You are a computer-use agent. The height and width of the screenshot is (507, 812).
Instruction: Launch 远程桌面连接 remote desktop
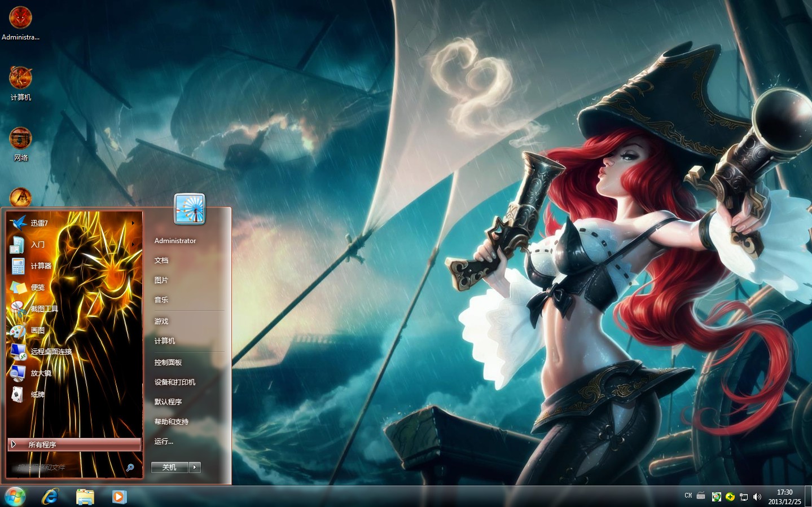[73, 351]
